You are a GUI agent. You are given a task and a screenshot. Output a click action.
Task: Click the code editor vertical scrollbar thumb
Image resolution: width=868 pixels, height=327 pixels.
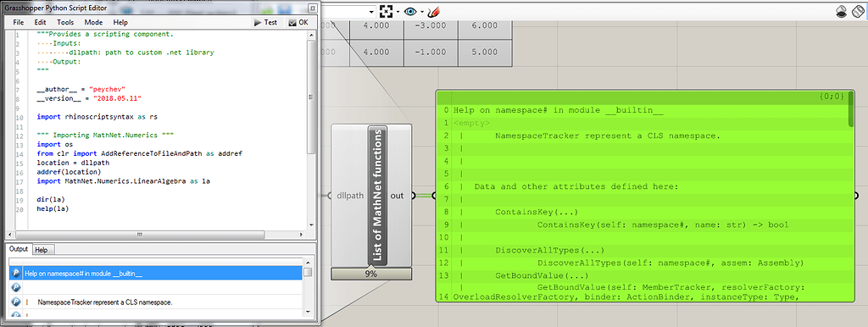tap(310, 97)
